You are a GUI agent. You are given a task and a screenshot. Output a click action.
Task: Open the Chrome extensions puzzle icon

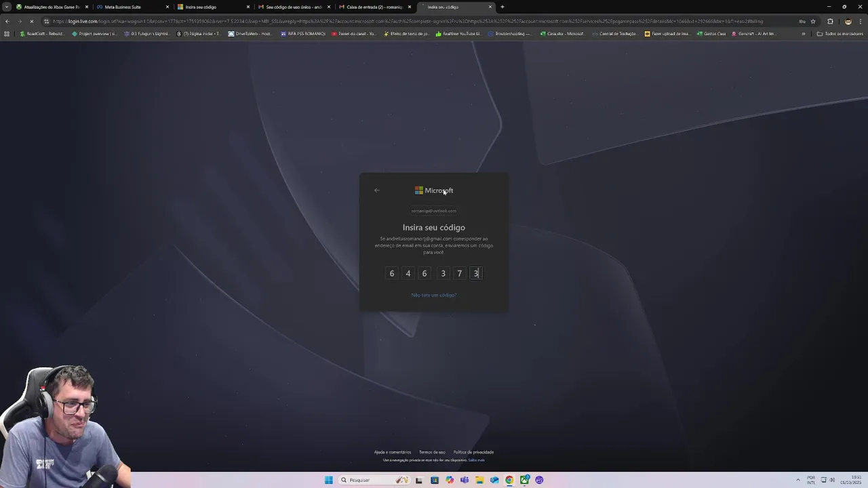point(830,21)
